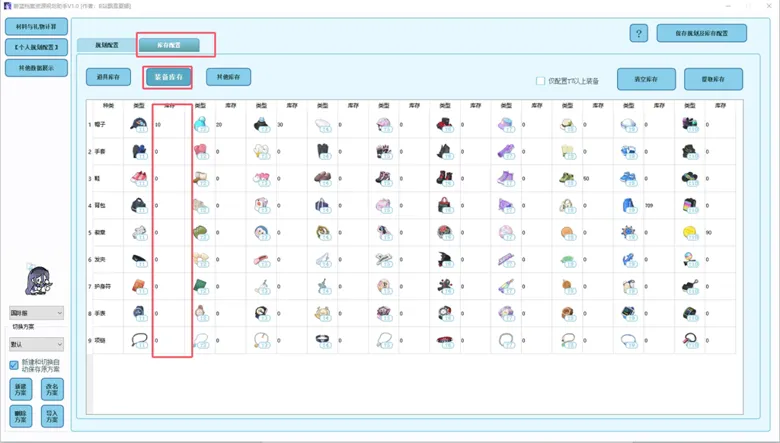Screen dimensions: 780x443
Task: Click the 改名方案 rename plan button
Action: point(52,389)
